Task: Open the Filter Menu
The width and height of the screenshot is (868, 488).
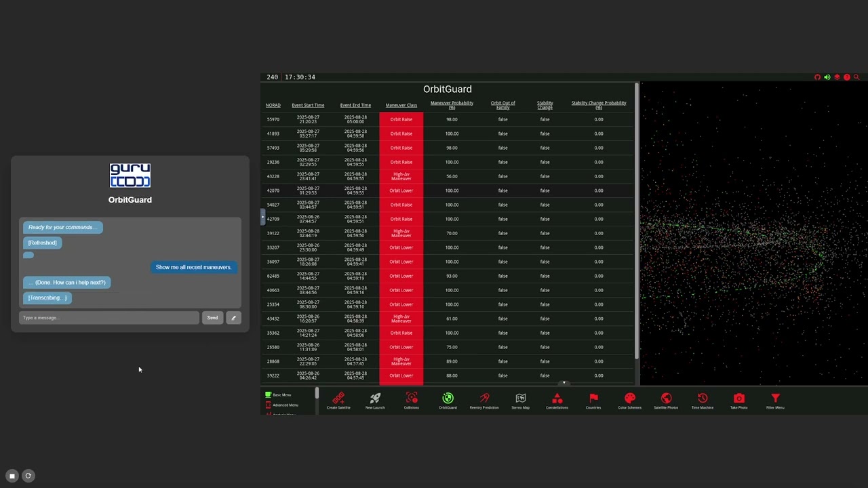Action: click(775, 401)
